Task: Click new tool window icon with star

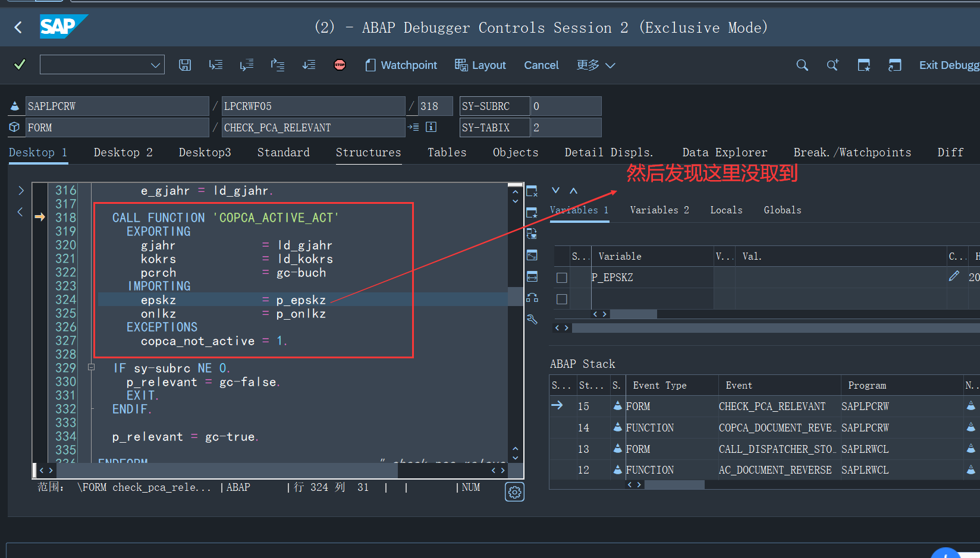Action: [x=532, y=213]
